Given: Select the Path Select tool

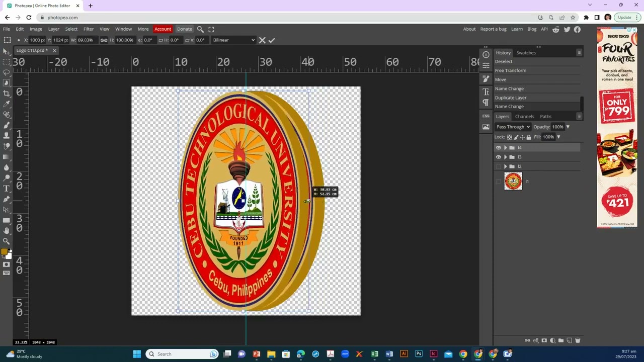Looking at the screenshot, I should tap(6, 210).
